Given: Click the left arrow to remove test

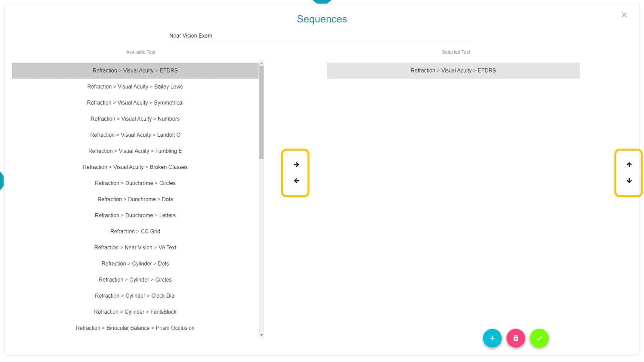Looking at the screenshot, I should click(x=296, y=181).
